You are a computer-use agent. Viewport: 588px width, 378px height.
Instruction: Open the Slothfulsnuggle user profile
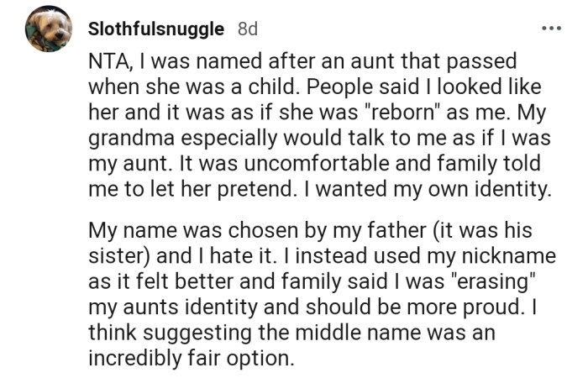click(x=156, y=29)
